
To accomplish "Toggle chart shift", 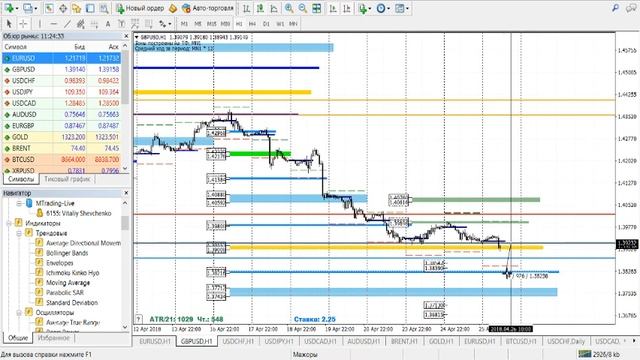I will point(347,8).
